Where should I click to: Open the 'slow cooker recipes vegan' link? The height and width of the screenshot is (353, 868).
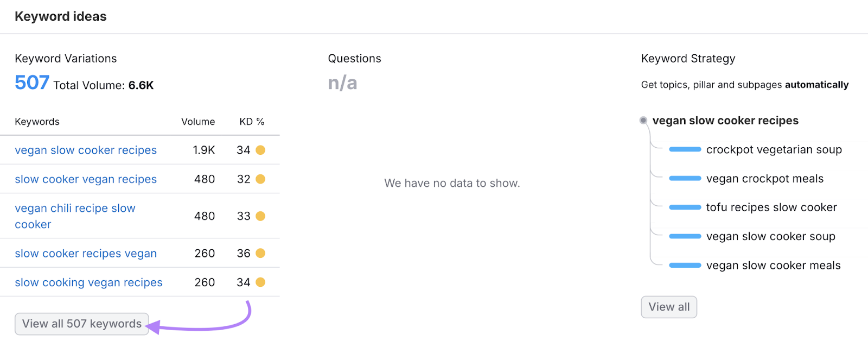86,254
